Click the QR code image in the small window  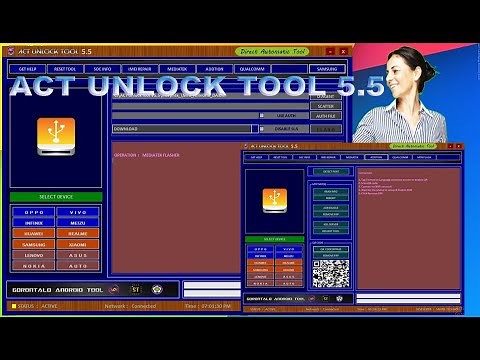pyautogui.click(x=331, y=274)
